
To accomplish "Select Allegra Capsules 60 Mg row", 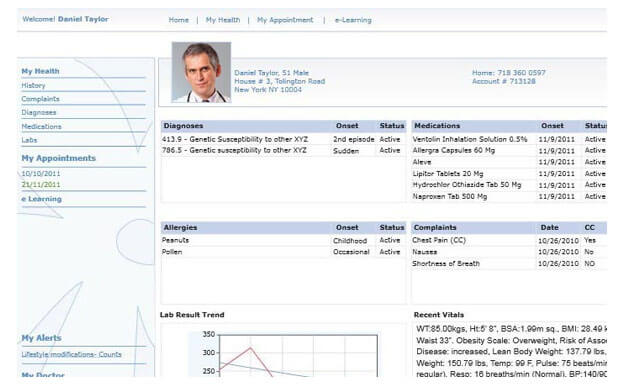I will pos(509,150).
